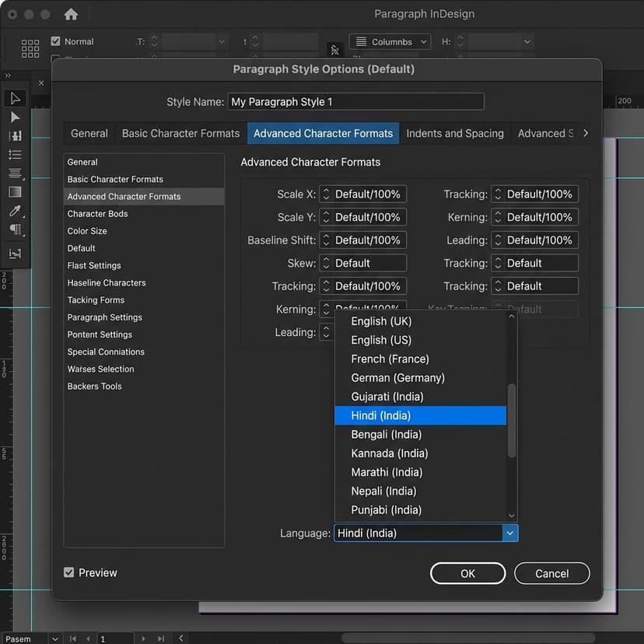
Task: Select the Gradient swatch tool
Action: click(16, 192)
